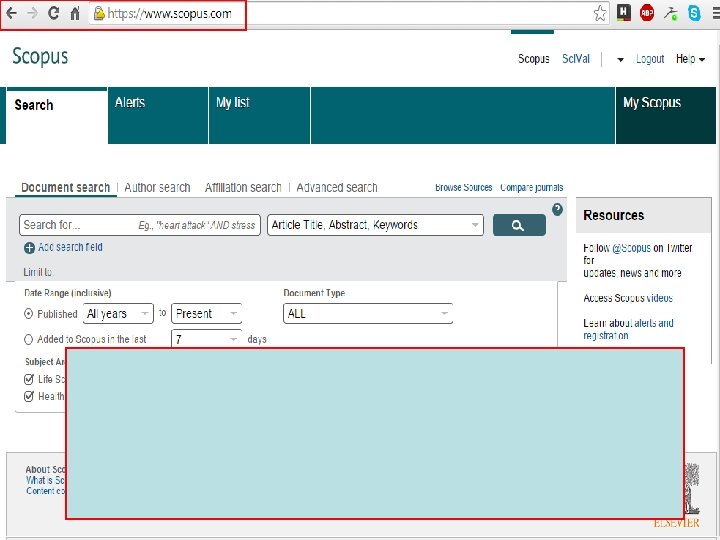Run search with the magnifier button

pos(519,225)
